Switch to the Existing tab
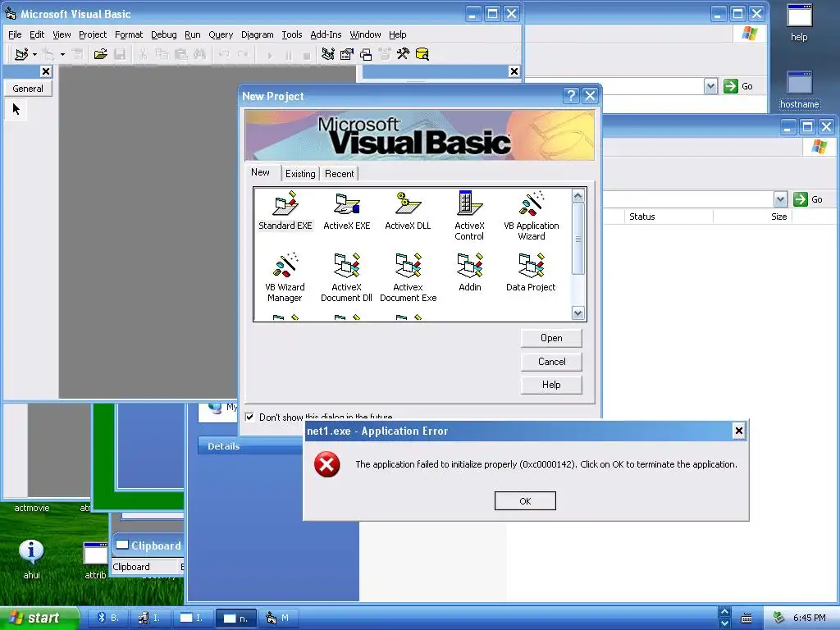Viewport: 840px width, 630px height. pos(300,174)
